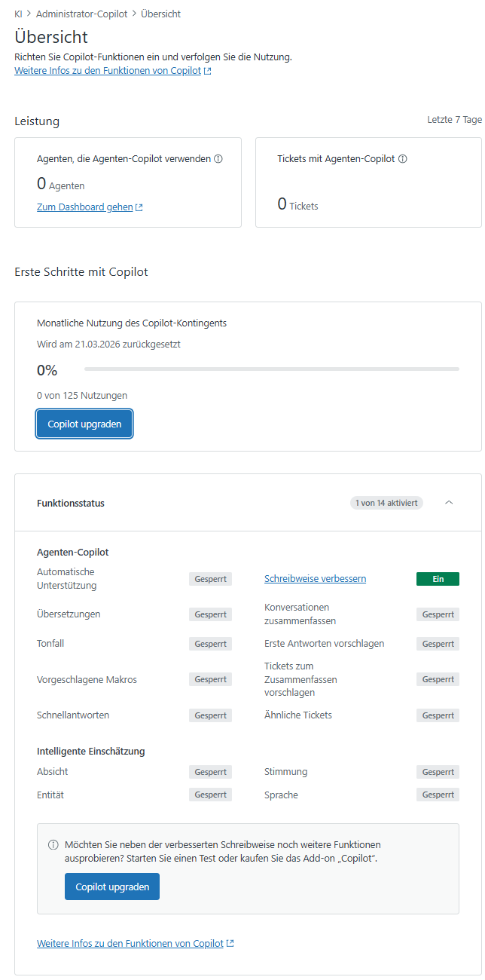Click Gesperrt badge for Automatische Unterstützung
The height and width of the screenshot is (980, 485).
[x=210, y=579]
